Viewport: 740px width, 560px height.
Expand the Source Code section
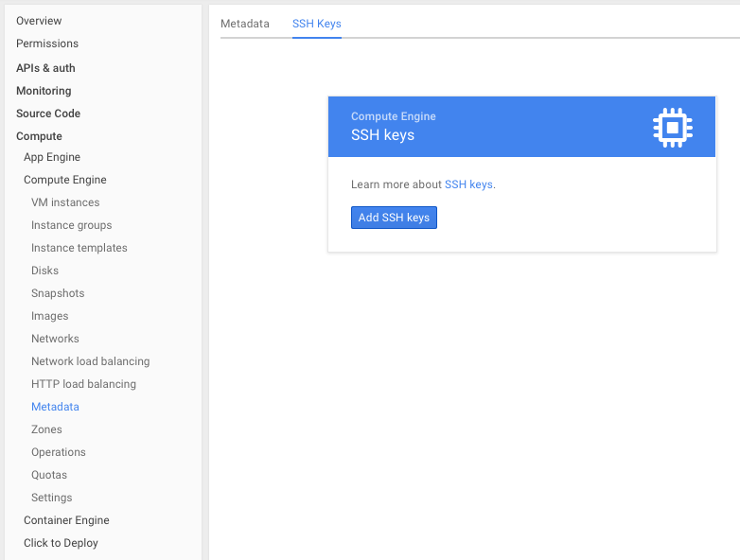tap(48, 114)
